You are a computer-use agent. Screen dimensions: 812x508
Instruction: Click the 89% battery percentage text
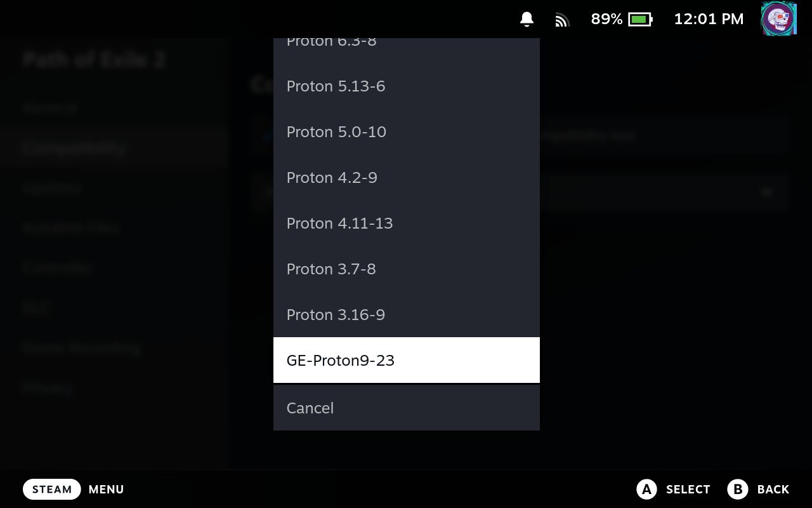pos(606,19)
